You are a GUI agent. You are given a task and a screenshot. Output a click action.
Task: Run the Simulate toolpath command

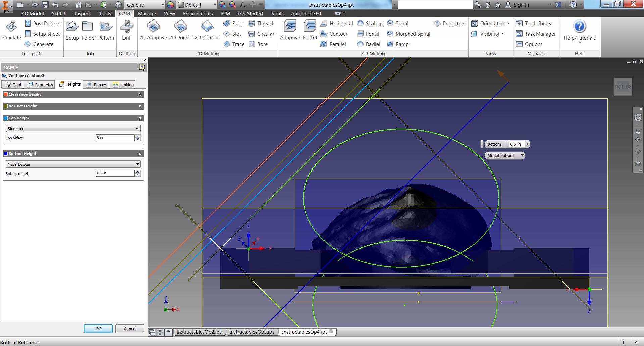pyautogui.click(x=11, y=30)
